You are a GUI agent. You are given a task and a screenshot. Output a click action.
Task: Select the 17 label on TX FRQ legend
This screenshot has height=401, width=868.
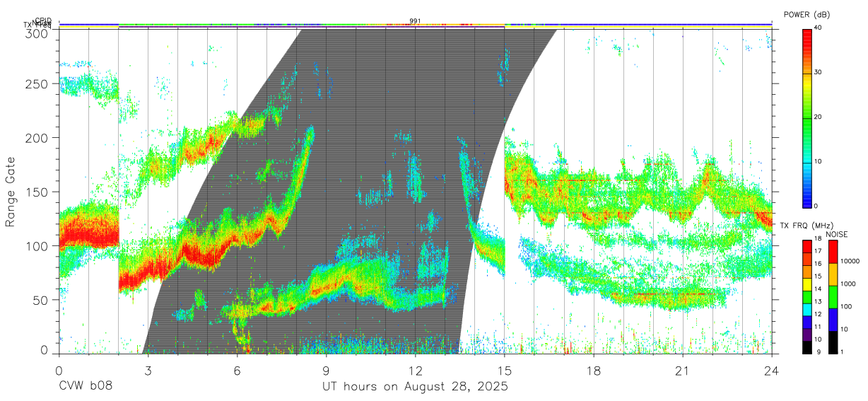point(819,252)
